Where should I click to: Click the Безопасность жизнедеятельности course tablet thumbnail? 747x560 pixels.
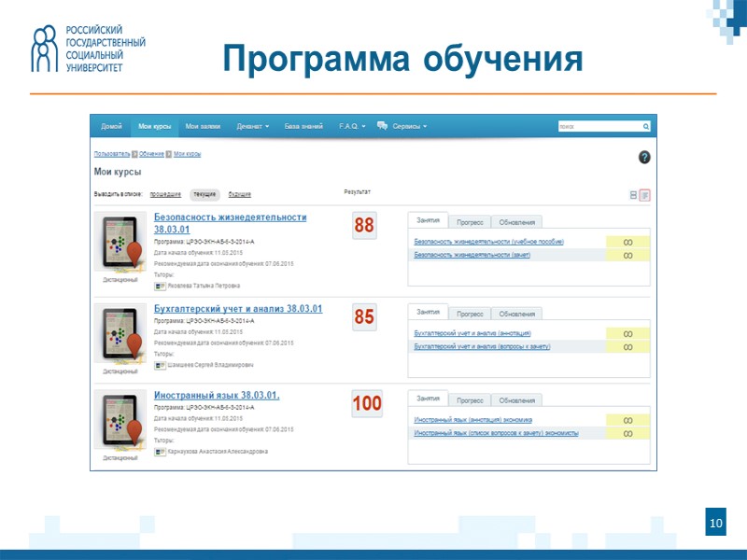pyautogui.click(x=120, y=243)
